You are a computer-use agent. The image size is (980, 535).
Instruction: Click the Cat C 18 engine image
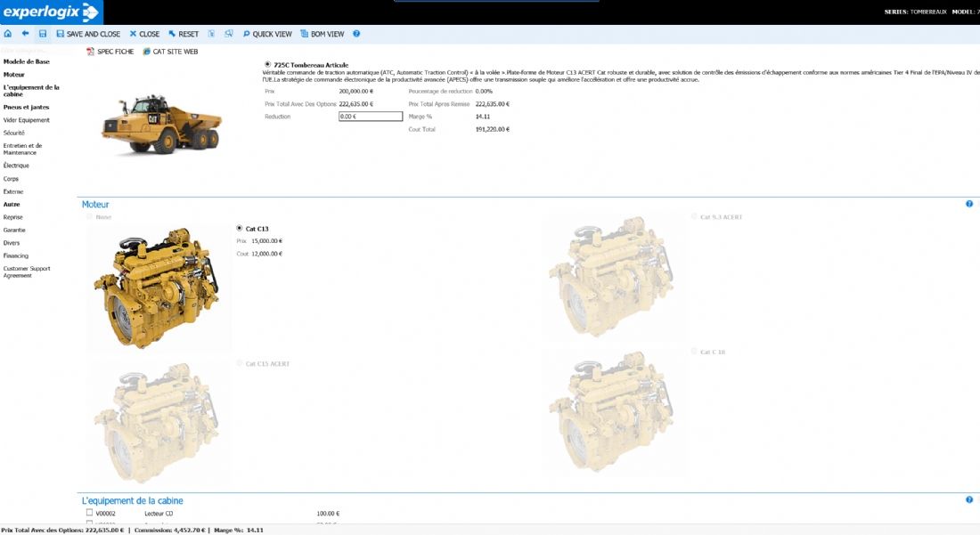coord(613,412)
